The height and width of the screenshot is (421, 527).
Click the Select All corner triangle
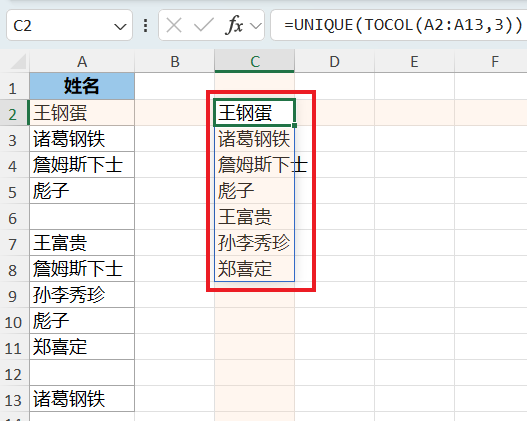[x=18, y=61]
